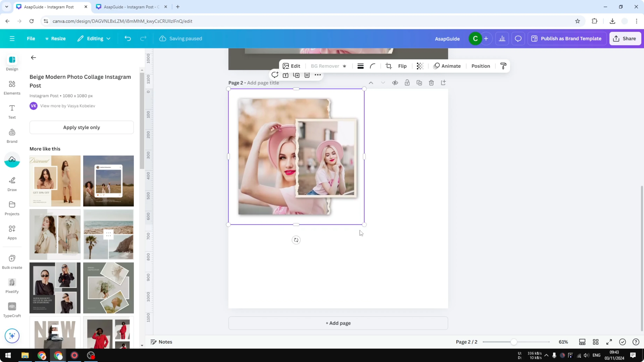
Task: Click the Copy style paint roller icon
Action: click(x=503, y=66)
